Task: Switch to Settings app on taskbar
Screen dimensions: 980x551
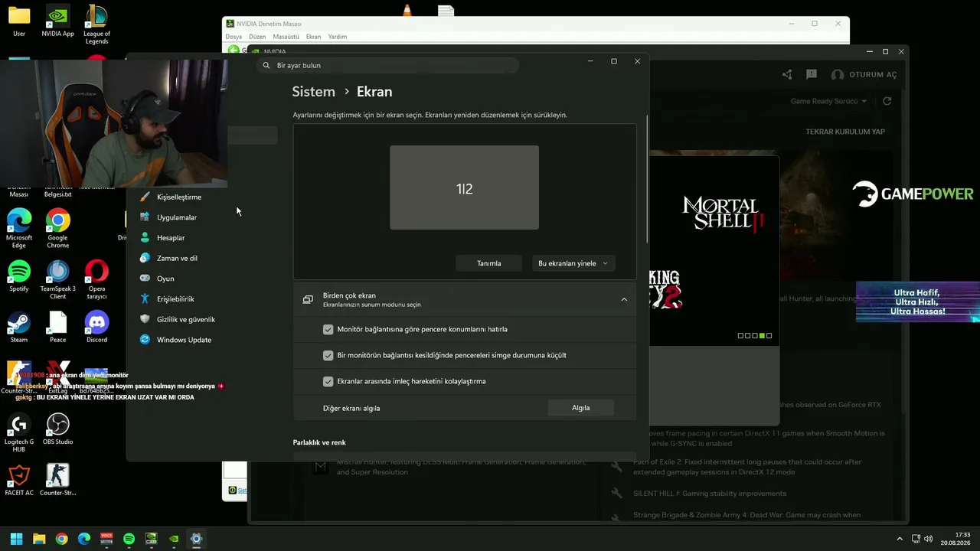Action: click(x=196, y=539)
